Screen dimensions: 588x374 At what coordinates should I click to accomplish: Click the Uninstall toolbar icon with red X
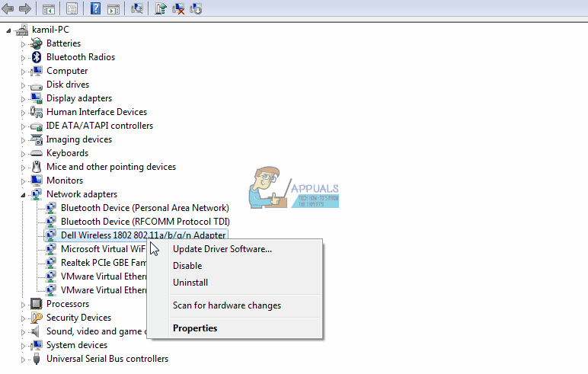coord(178,8)
